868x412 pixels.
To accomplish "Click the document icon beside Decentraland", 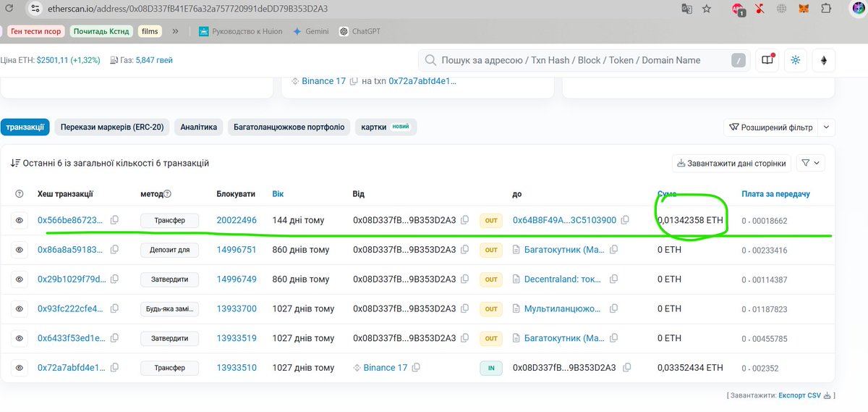I will click(516, 279).
